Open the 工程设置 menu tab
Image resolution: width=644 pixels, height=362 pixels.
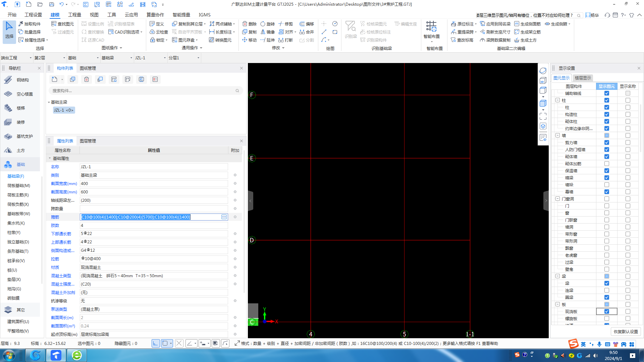(33, 15)
